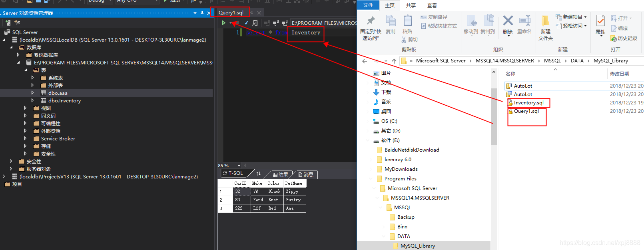The image size is (644, 250).
Task: Select dbo.Inventory in Object Explorer
Action: [x=64, y=101]
